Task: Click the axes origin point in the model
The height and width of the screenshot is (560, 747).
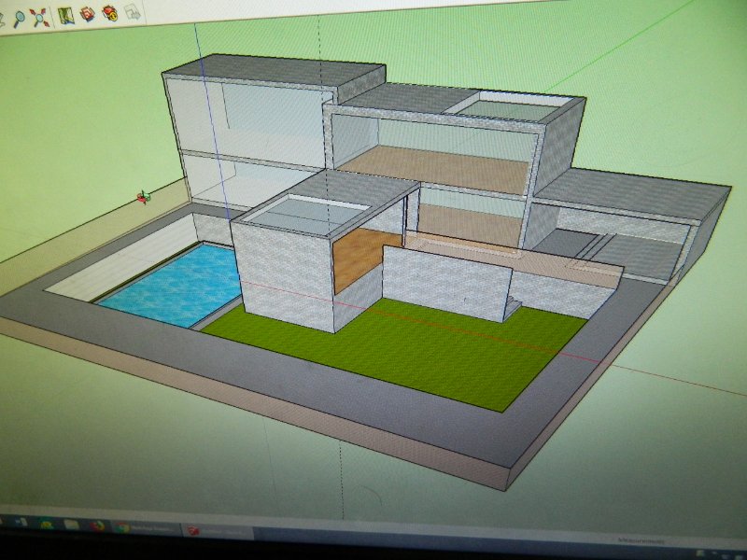Action: [143, 197]
